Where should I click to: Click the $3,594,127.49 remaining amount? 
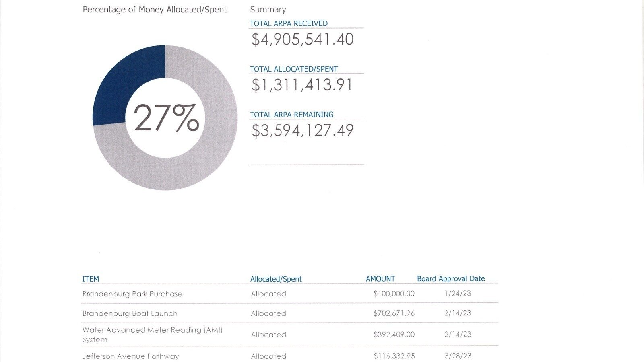[302, 130]
